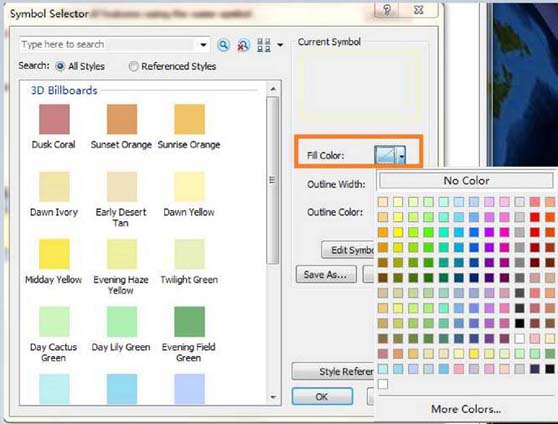
Task: Open the Fill Color dropdown arrow
Action: pos(401,156)
